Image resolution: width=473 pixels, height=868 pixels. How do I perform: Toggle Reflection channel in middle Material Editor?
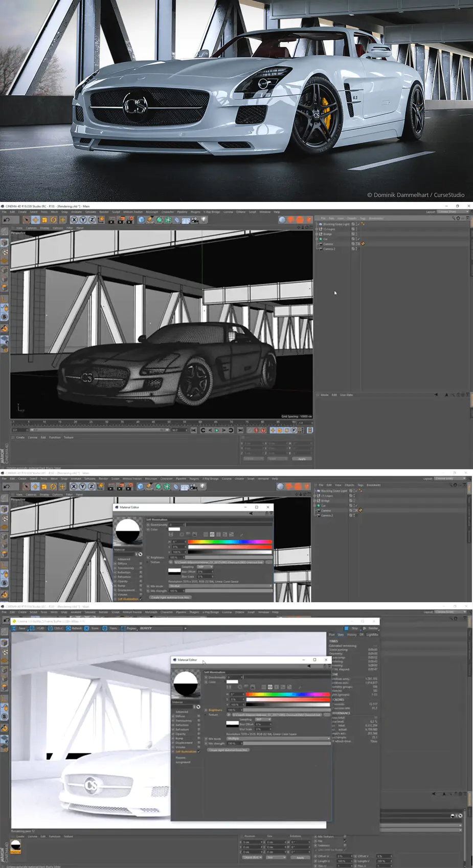click(x=140, y=573)
